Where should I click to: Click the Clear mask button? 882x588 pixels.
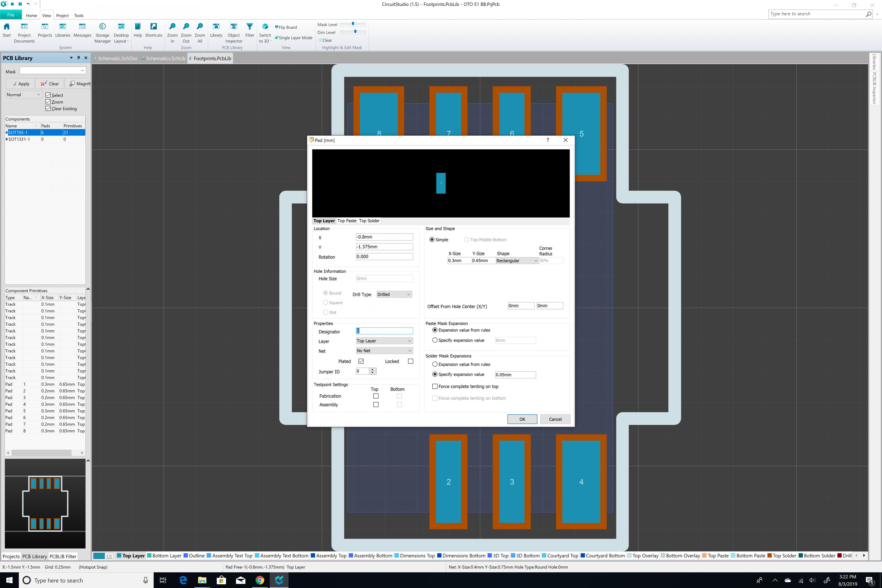pos(50,84)
